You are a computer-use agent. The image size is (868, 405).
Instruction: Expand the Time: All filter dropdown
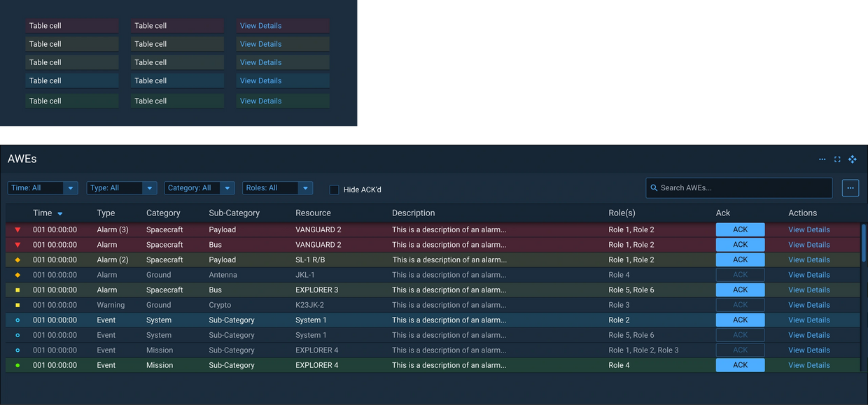[x=70, y=188]
